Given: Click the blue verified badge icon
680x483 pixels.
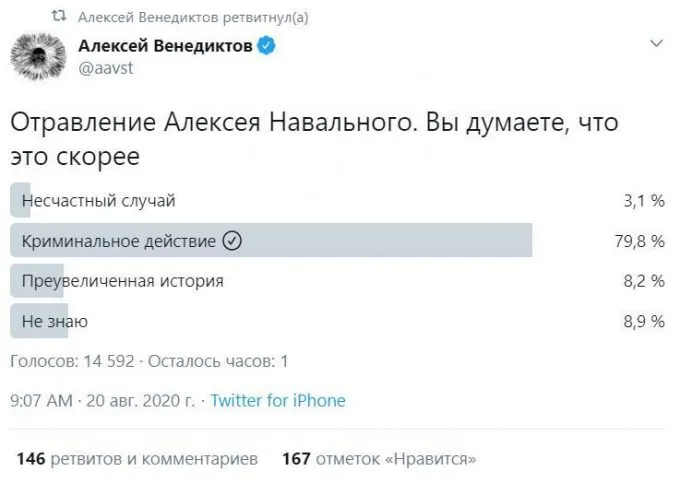Looking at the screenshot, I should pos(269,45).
